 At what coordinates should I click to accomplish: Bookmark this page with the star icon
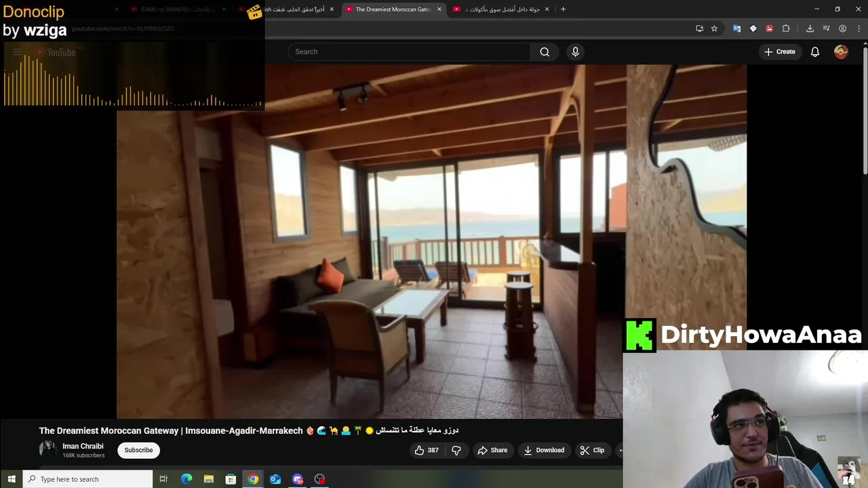click(x=714, y=28)
